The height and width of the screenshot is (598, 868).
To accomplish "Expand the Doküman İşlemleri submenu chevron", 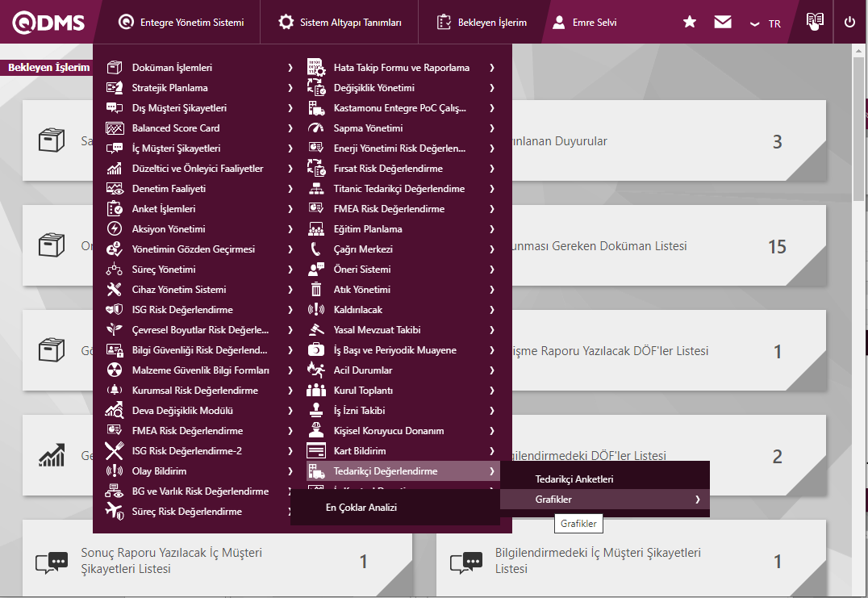I will (290, 68).
